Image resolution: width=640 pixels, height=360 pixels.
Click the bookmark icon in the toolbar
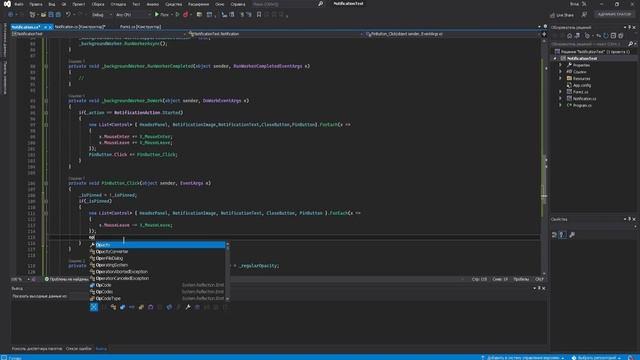(x=259, y=15)
